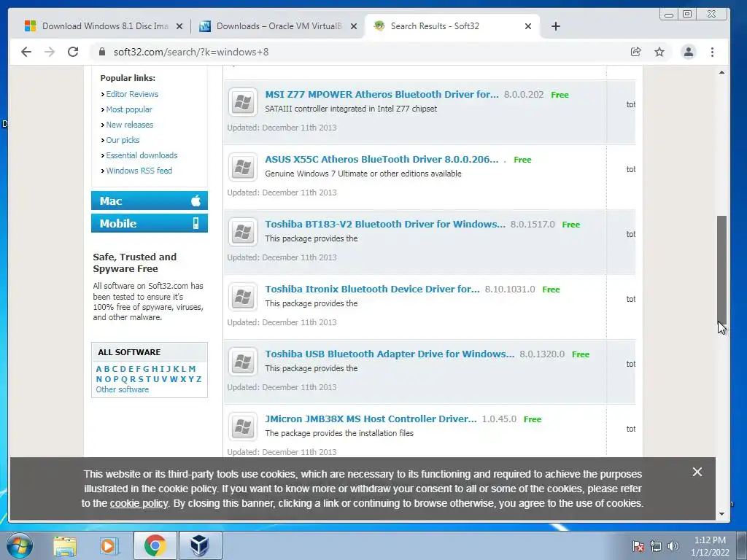The height and width of the screenshot is (560, 747).
Task: Click the scrollbar up arrow
Action: tap(721, 72)
